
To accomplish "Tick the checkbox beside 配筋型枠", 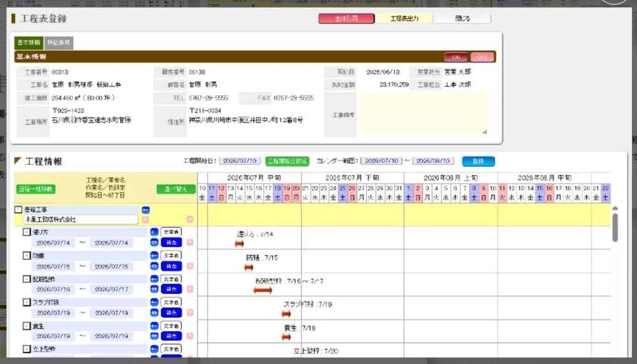I will [26, 279].
